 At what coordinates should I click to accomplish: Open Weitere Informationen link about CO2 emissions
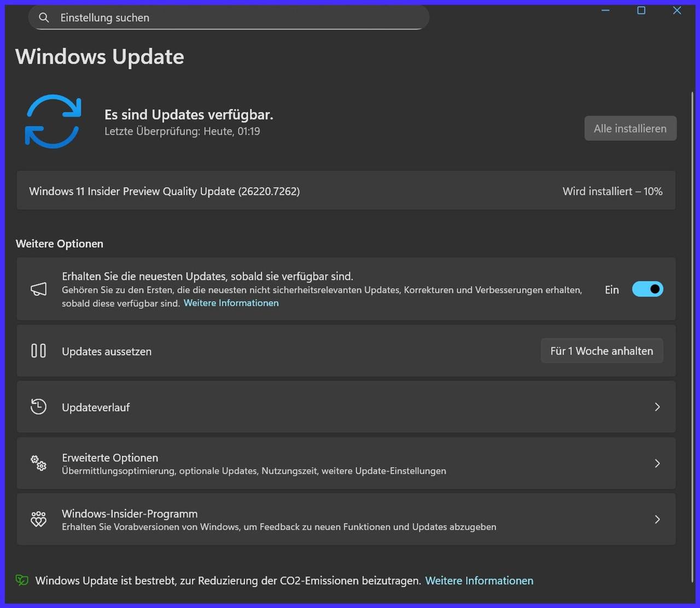point(479,581)
